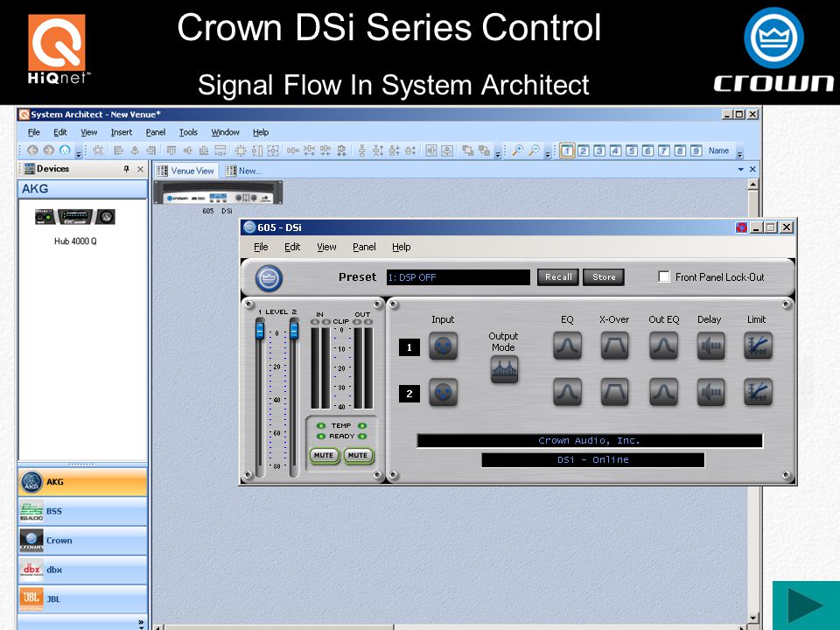Switch to the New... tab

(x=244, y=171)
